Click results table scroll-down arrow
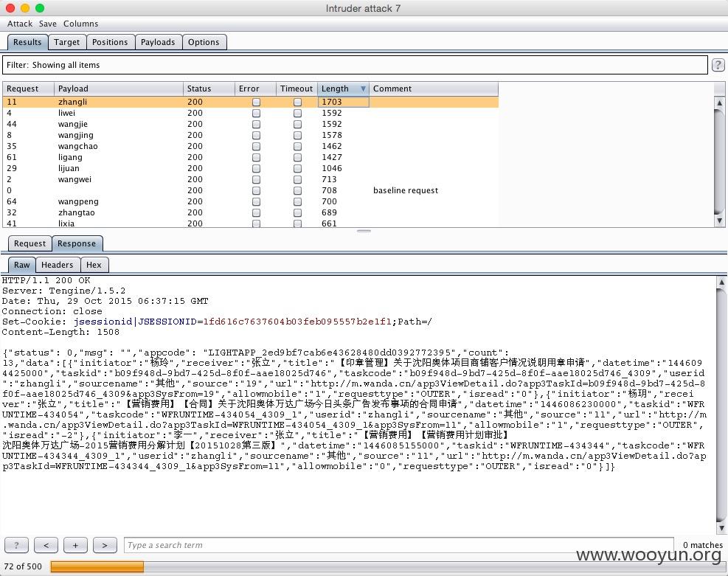This screenshot has width=728, height=576. point(719,221)
